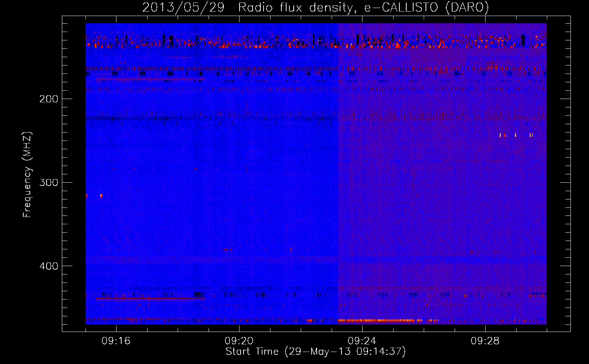Click the 300 frequency tick label

click(x=49, y=182)
